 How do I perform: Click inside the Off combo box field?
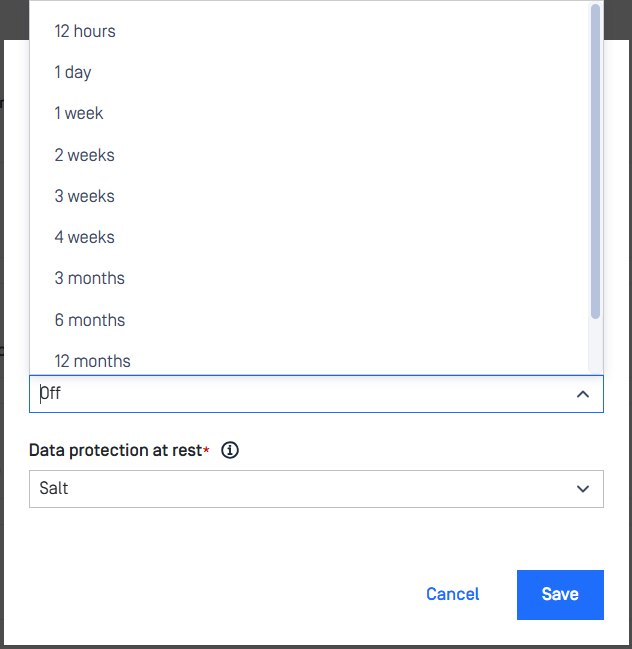316,394
